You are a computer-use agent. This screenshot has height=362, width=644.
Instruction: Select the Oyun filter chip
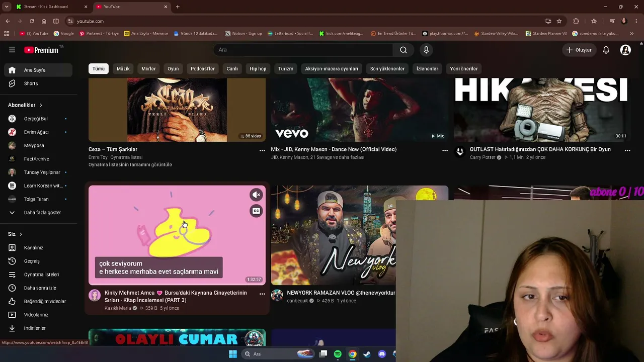click(173, 69)
